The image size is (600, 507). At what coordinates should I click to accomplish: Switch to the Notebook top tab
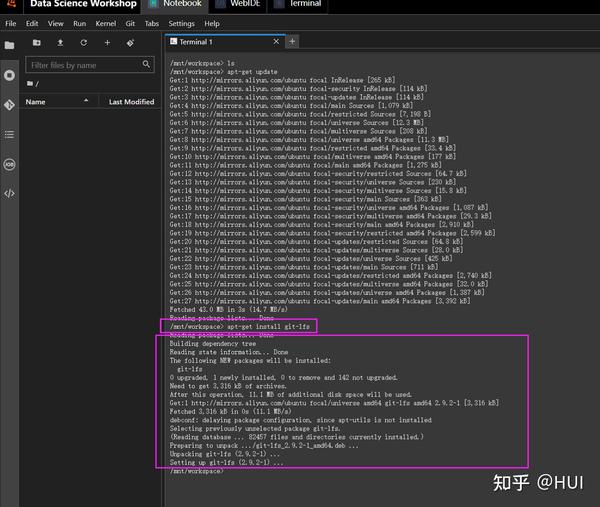176,5
